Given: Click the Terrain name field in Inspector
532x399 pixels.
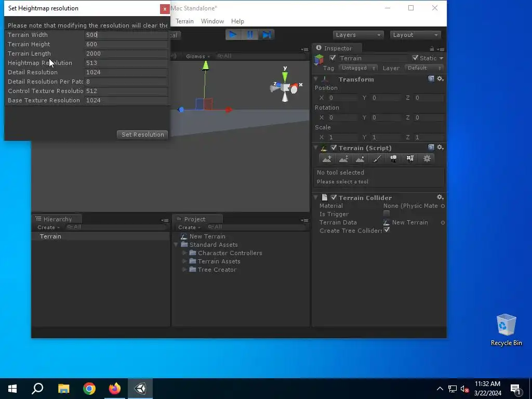Looking at the screenshot, I should [x=373, y=58].
